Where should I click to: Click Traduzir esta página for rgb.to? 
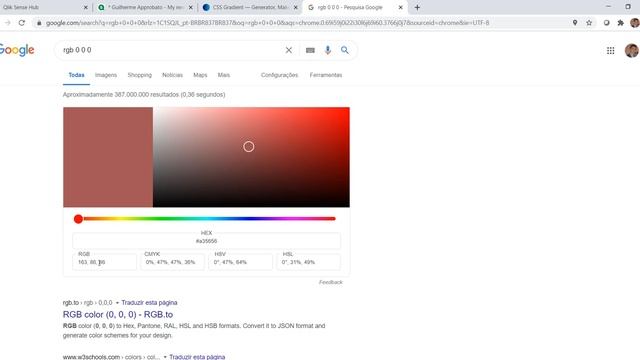pos(149,303)
